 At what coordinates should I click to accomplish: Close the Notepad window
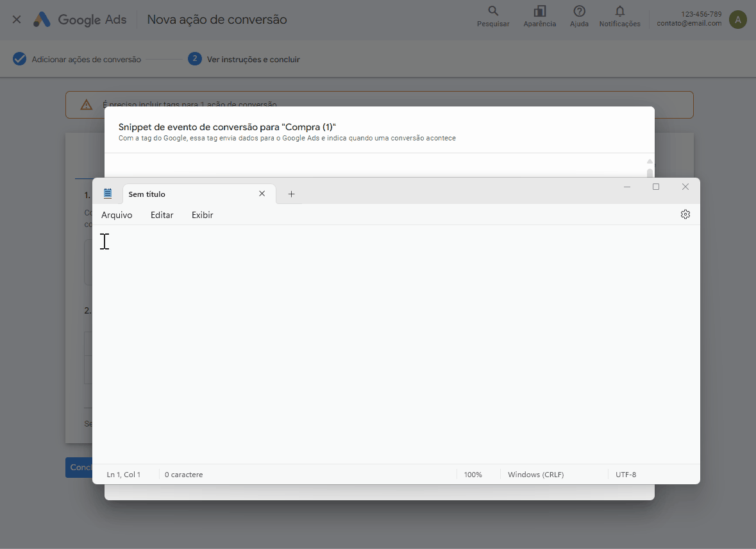685,187
